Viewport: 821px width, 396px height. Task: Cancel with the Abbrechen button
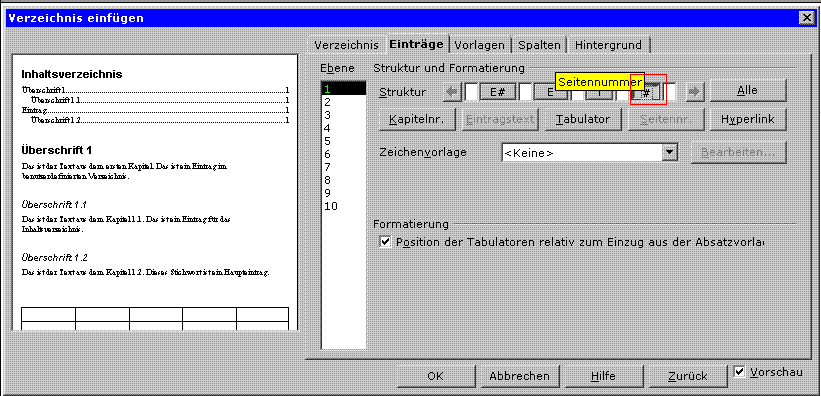pos(519,376)
